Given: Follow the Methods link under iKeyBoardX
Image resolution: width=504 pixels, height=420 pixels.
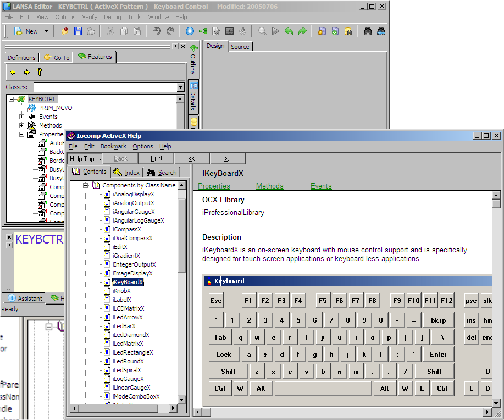Looking at the screenshot, I should (269, 186).
